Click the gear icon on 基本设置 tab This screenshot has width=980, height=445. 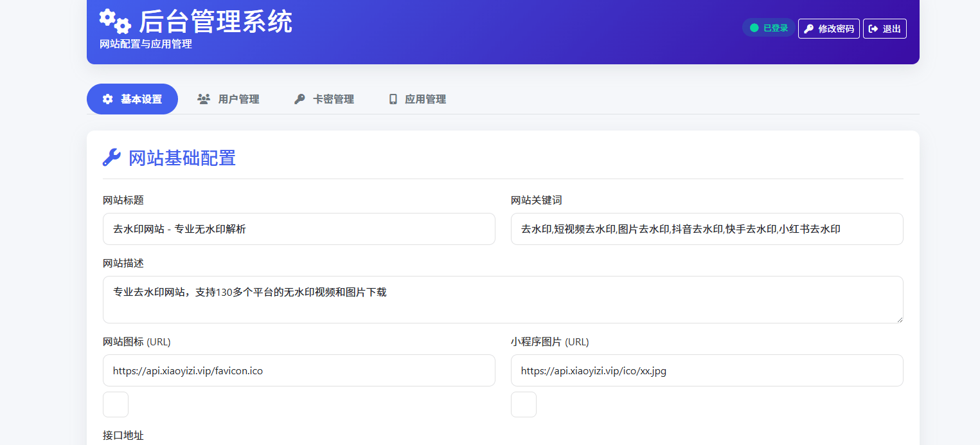[x=107, y=98]
